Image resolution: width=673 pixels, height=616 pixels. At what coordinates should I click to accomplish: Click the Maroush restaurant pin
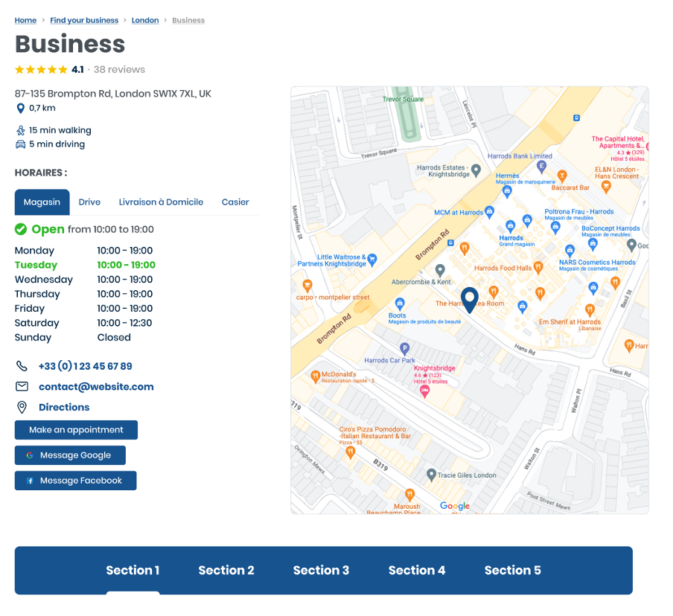(410, 495)
